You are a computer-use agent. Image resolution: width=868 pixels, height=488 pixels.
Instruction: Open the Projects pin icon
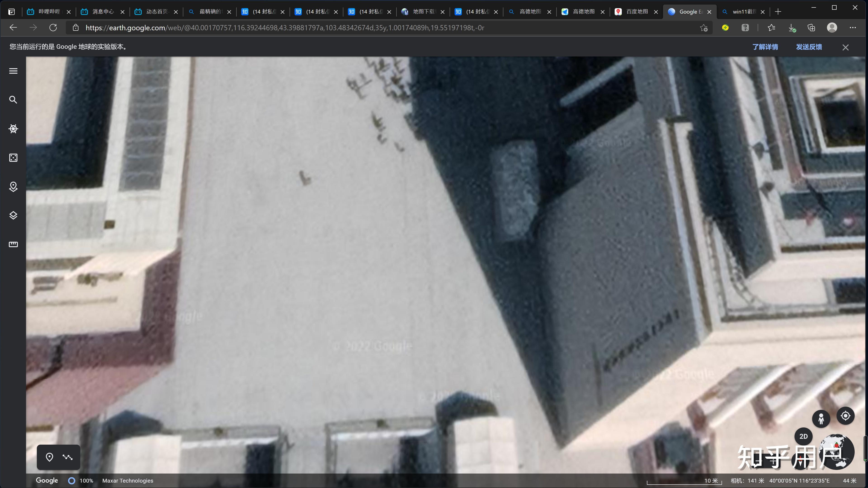coord(13,187)
